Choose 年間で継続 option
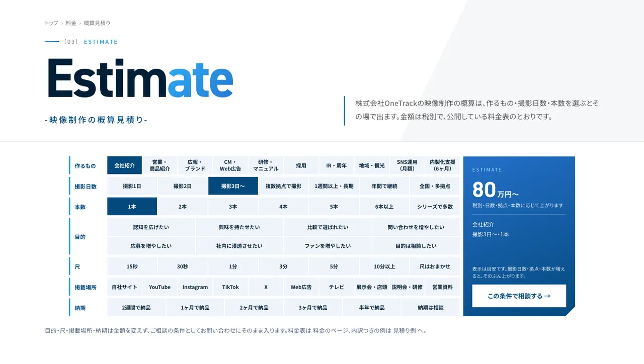 pos(384,186)
